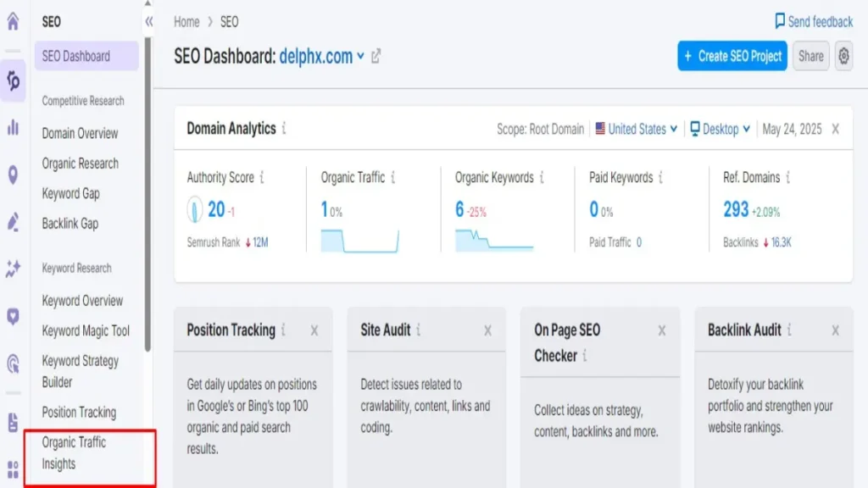Select the SEO toolkit icon in left rail
This screenshot has height=488, width=868.
coord(13,80)
